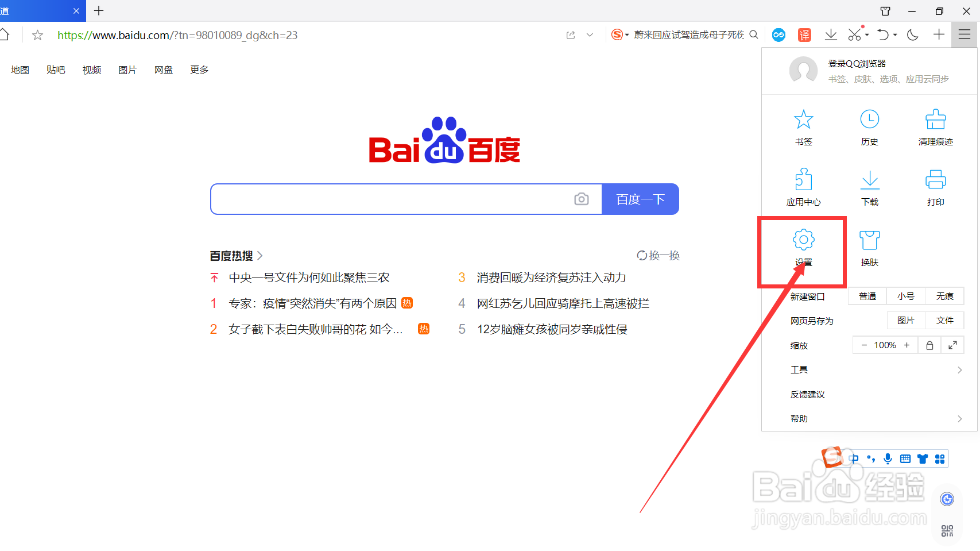Click the Sogou IME microphone icon
Viewport: 980px width, 551px height.
tap(888, 458)
